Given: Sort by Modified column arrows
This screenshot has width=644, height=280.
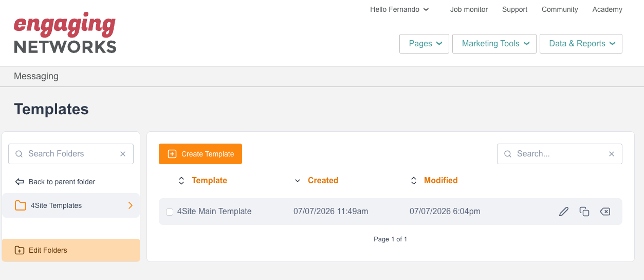Looking at the screenshot, I should [x=413, y=181].
